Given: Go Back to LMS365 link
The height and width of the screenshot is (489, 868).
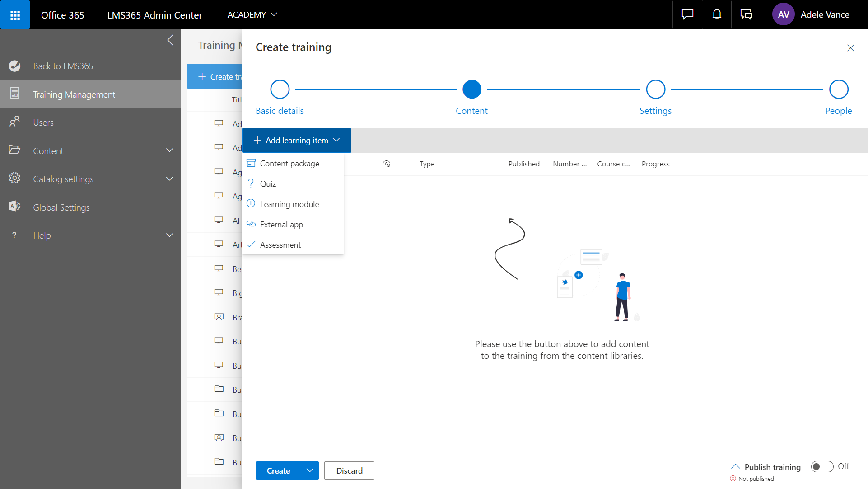Looking at the screenshot, I should pyautogui.click(x=63, y=66).
